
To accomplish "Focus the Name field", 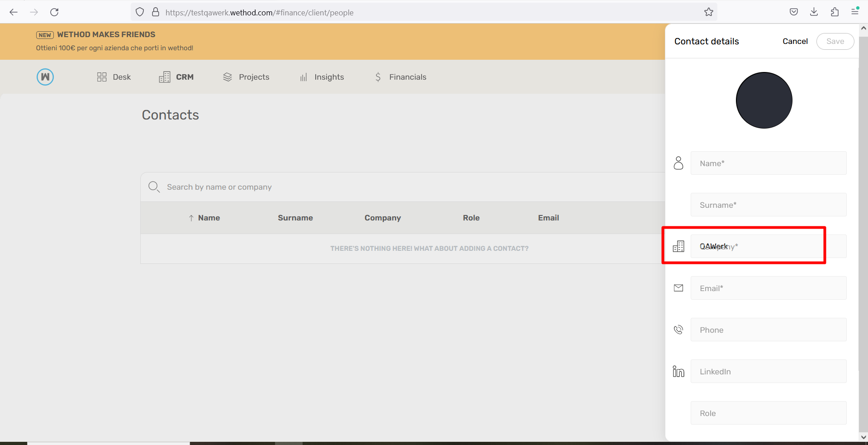I will (x=768, y=163).
